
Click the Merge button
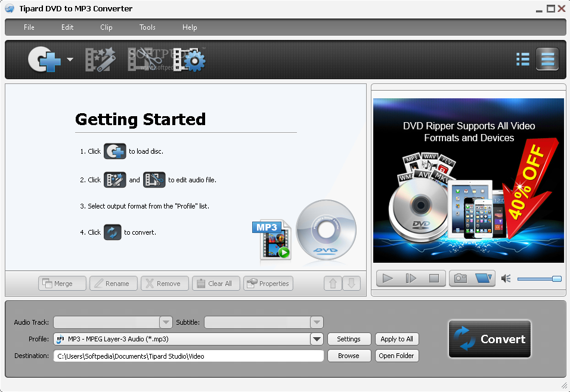pyautogui.click(x=62, y=284)
